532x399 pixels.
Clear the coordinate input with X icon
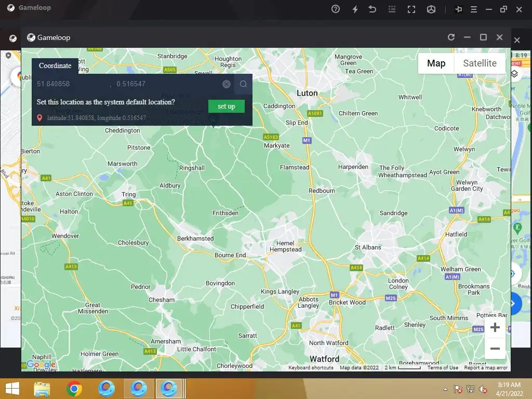coord(227,84)
